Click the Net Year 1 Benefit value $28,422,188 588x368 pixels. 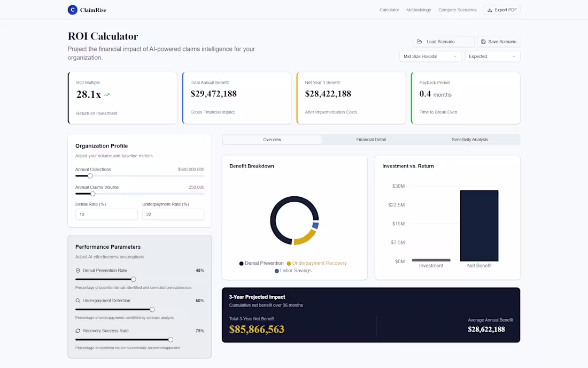328,94
